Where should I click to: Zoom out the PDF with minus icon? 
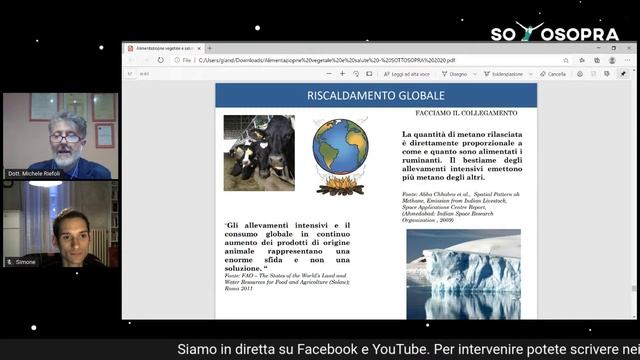tap(329, 74)
